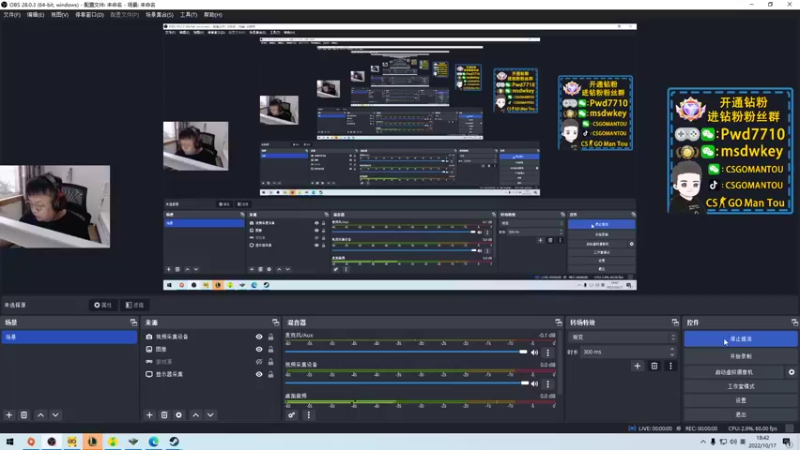Remove selected scene with trash icon
The width and height of the screenshot is (800, 450).
click(x=24, y=415)
